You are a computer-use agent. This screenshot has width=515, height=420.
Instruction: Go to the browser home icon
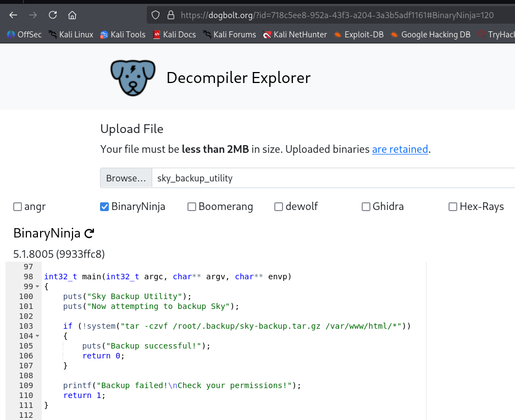72,15
